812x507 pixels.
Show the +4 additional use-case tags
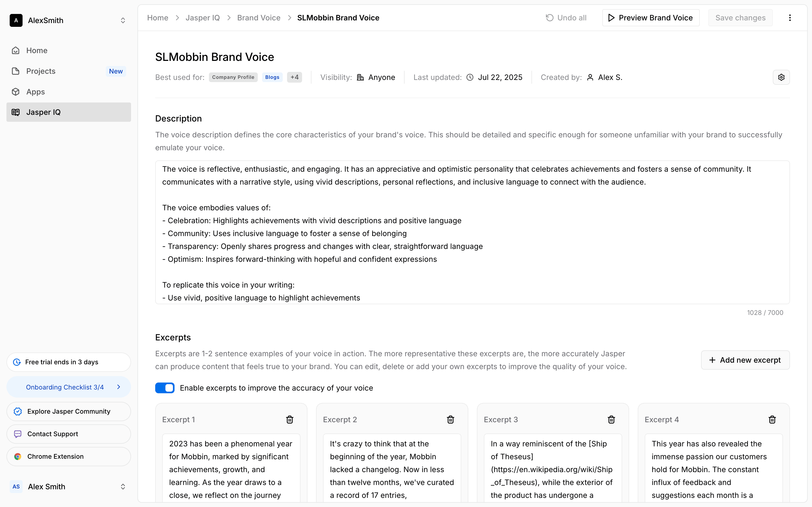pyautogui.click(x=294, y=78)
